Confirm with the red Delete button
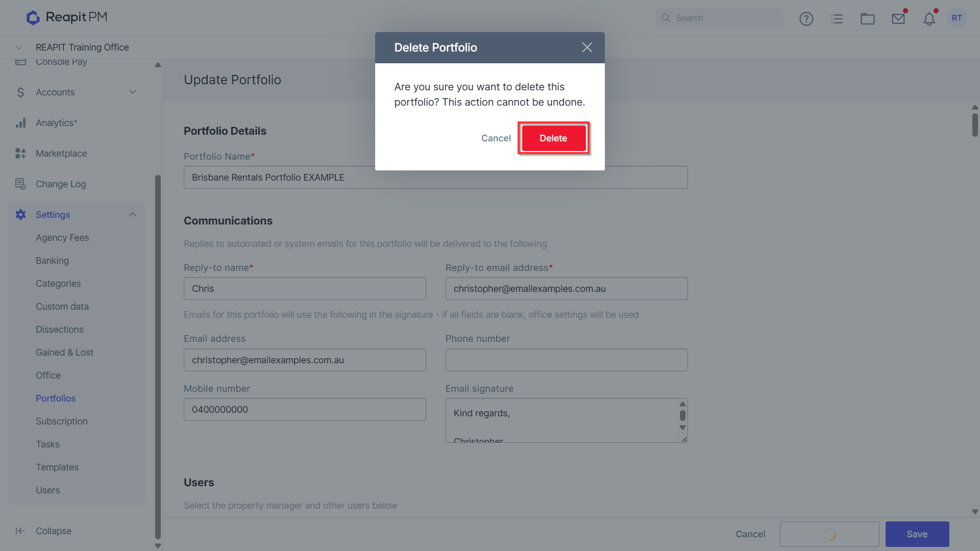Image resolution: width=980 pixels, height=551 pixels. coord(553,138)
